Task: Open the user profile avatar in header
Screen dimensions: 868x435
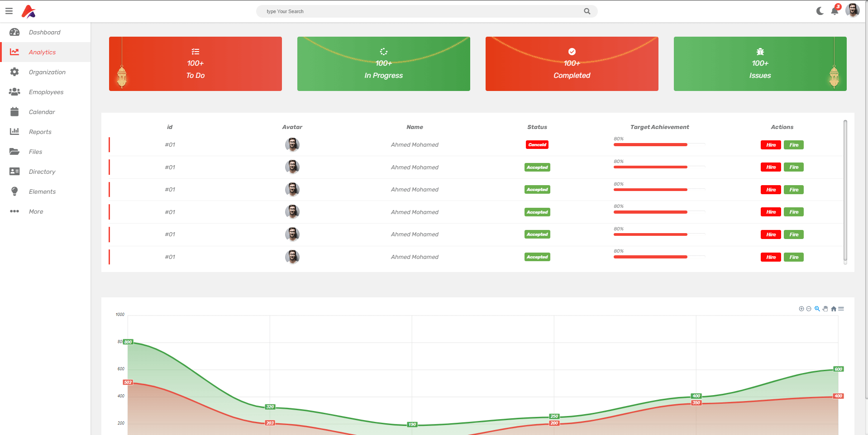Action: point(852,10)
